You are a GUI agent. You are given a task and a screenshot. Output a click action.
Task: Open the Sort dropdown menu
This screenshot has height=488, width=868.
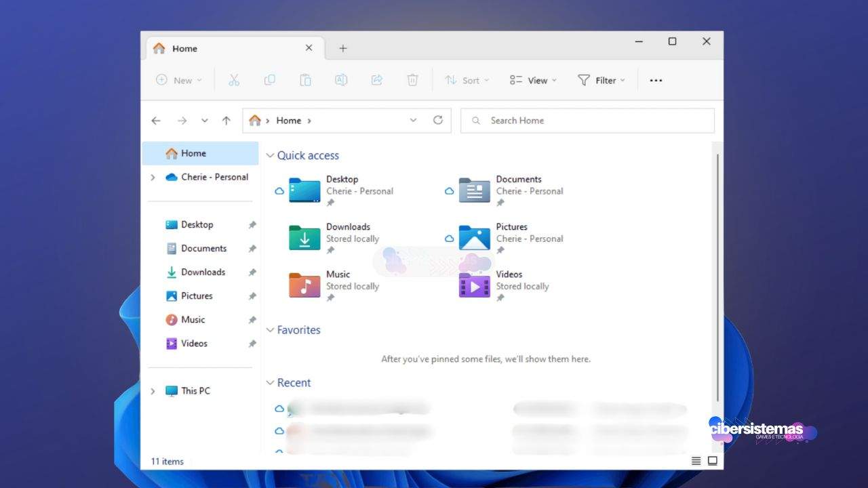tap(467, 80)
